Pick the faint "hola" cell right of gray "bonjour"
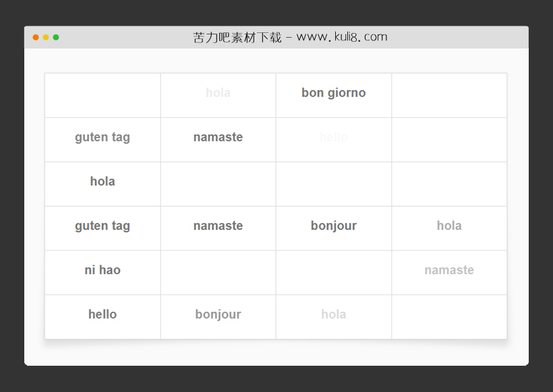Viewport: 553px width, 392px height. click(x=333, y=315)
